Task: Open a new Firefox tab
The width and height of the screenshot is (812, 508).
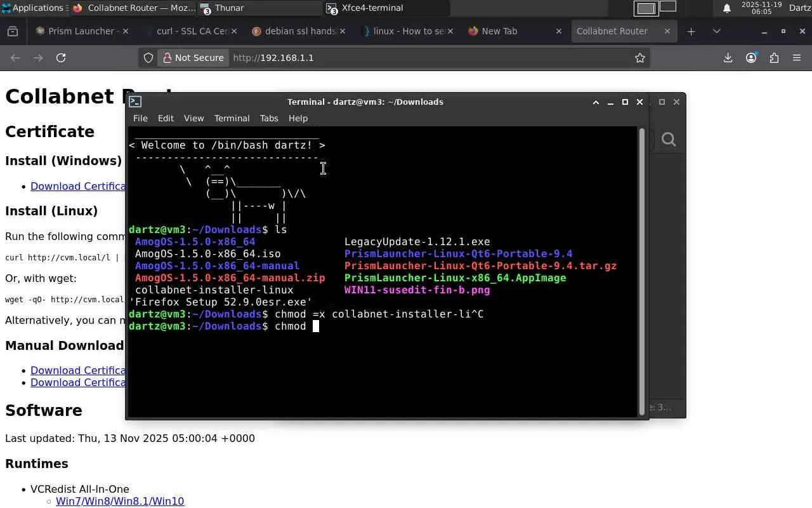Action: [x=691, y=31]
